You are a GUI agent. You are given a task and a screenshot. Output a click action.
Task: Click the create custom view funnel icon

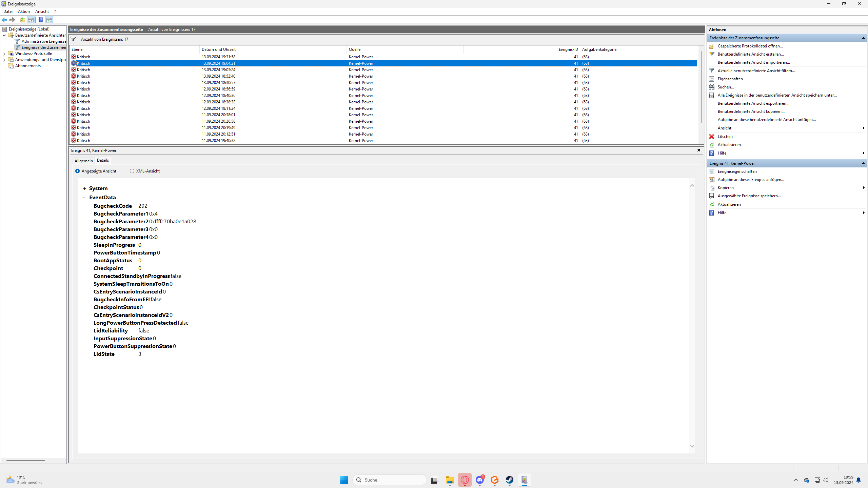tap(712, 54)
